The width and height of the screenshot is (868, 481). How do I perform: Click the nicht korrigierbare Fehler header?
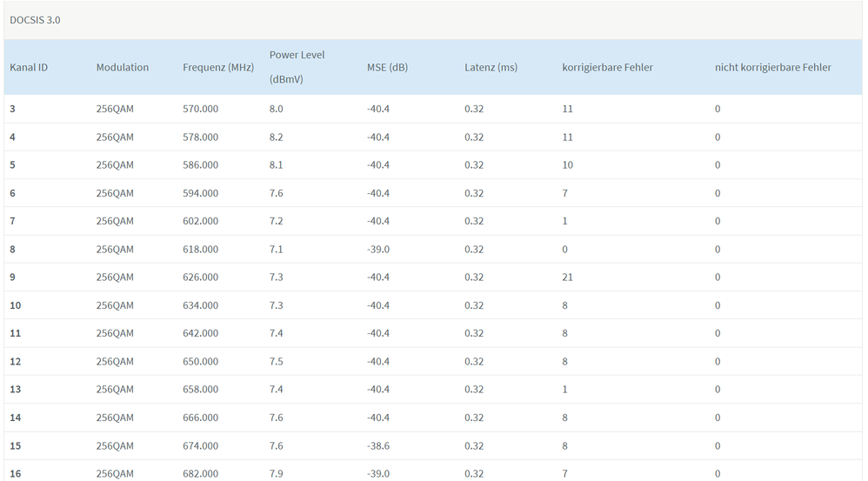coord(772,67)
